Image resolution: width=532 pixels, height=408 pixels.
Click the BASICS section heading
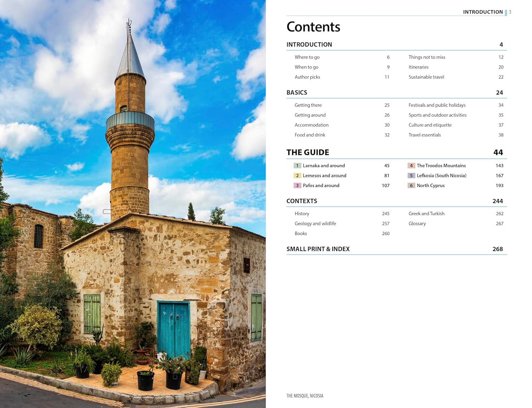point(297,93)
